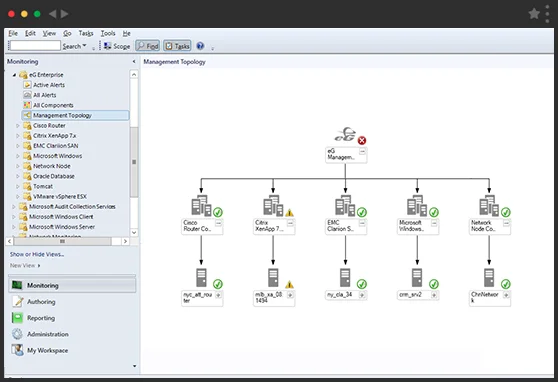Click the EMC Clariion component group icon
This screenshot has width=558, height=382.
pos(345,205)
